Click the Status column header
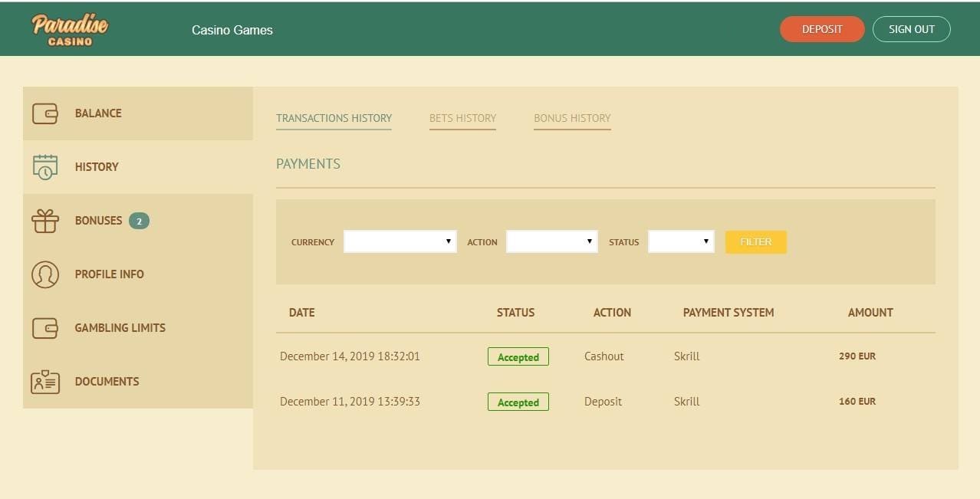Image resolution: width=980 pixels, height=499 pixels. (516, 313)
